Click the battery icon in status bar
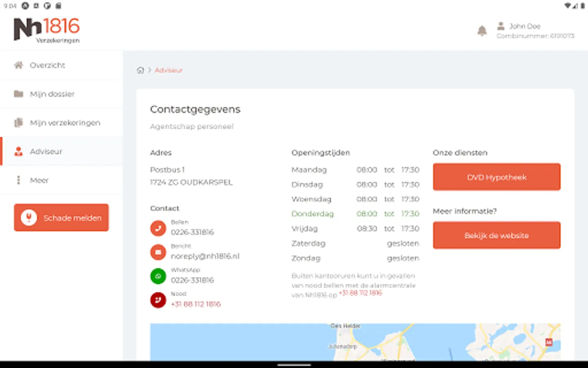This screenshot has width=588, height=368. coord(582,6)
